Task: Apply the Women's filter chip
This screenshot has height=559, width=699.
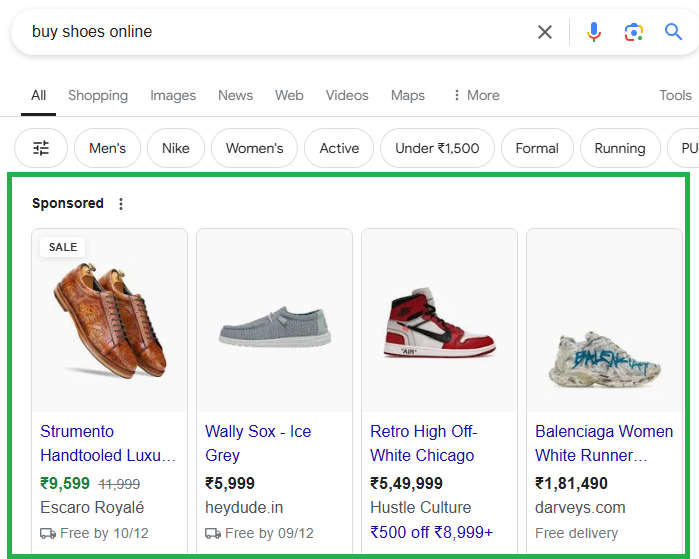Action: tap(255, 148)
